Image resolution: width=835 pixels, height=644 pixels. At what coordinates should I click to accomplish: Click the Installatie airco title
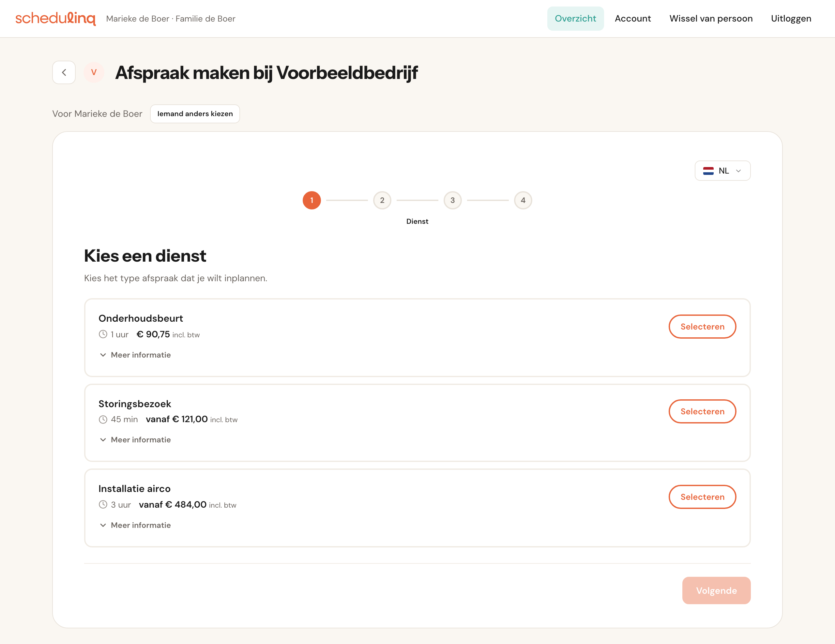coord(135,489)
